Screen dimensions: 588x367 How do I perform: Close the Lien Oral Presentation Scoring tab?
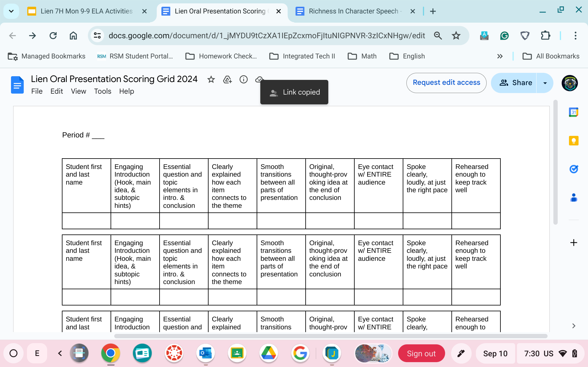click(x=279, y=11)
